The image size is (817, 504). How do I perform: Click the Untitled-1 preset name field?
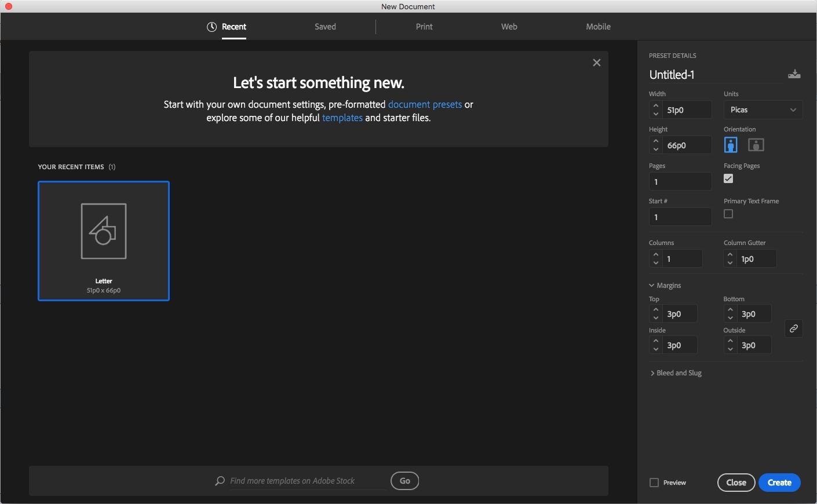(x=716, y=75)
